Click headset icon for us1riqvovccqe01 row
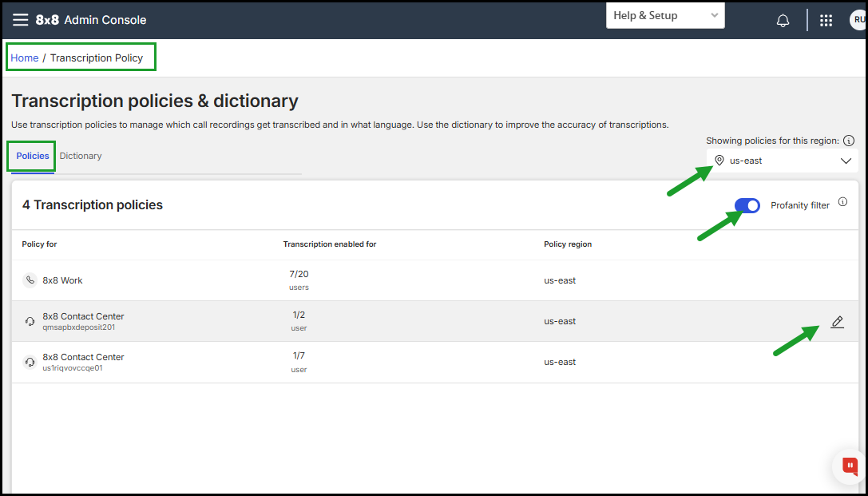Viewport: 868px width, 496px height. point(30,362)
